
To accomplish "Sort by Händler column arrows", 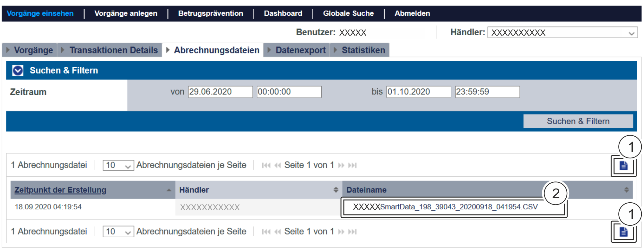I will click(x=336, y=190).
